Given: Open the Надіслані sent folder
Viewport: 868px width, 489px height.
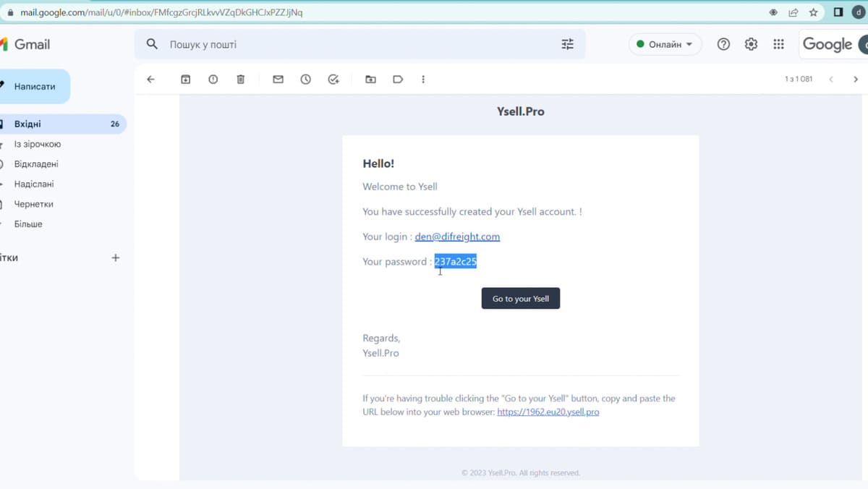Looking at the screenshot, I should pyautogui.click(x=34, y=184).
